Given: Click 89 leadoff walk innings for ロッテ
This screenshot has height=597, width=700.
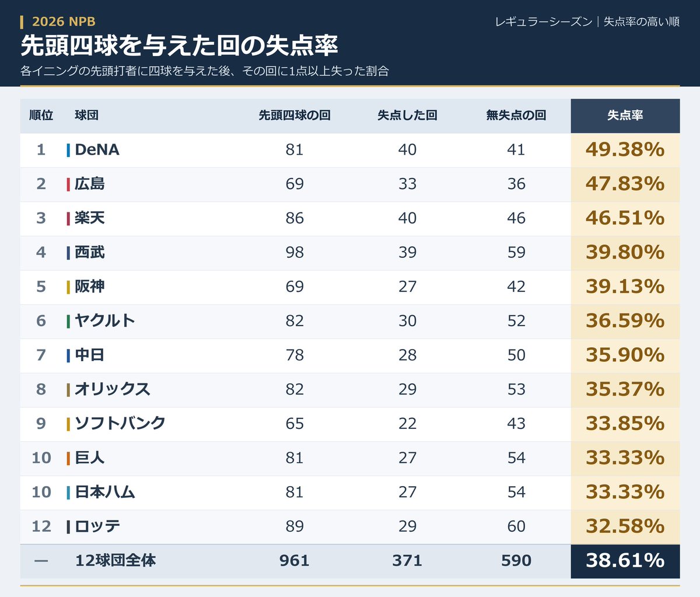Looking at the screenshot, I should pyautogui.click(x=295, y=526).
